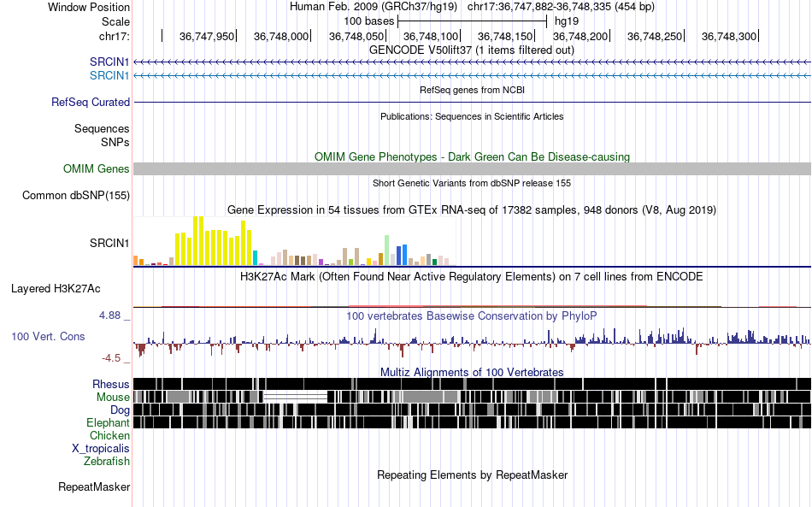
Task: Open the Layered H3K27Ac track label
Action: tap(56, 288)
